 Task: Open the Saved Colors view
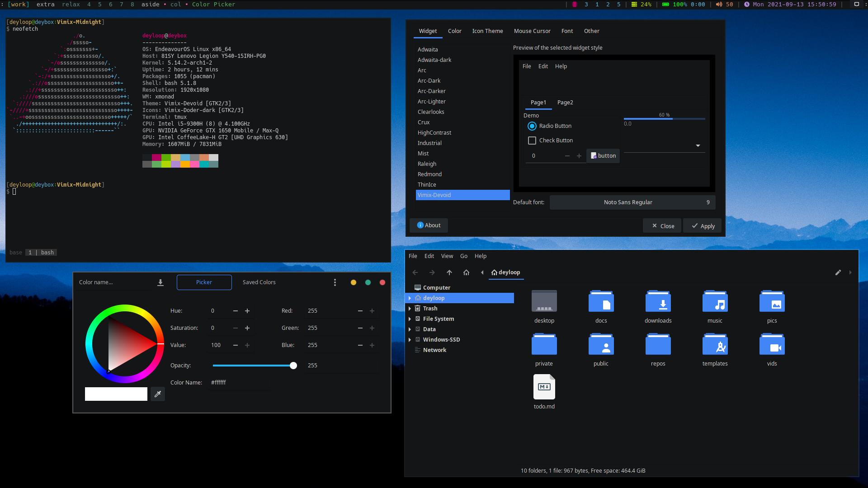point(259,282)
